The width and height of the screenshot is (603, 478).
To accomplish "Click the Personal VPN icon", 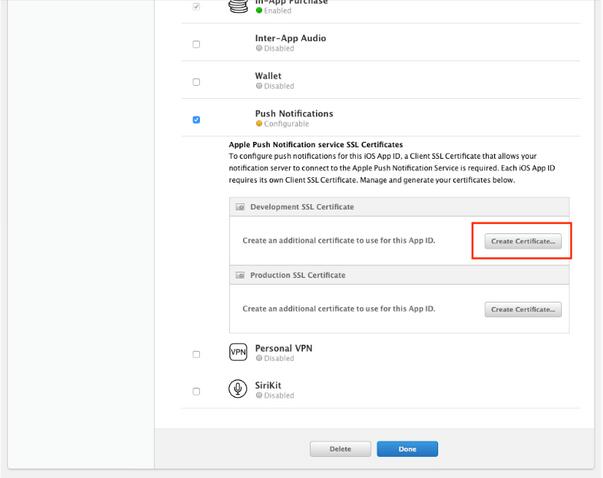I will tap(238, 352).
